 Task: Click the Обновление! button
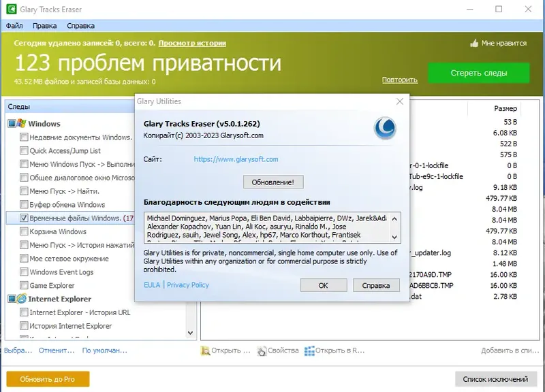[273, 182]
